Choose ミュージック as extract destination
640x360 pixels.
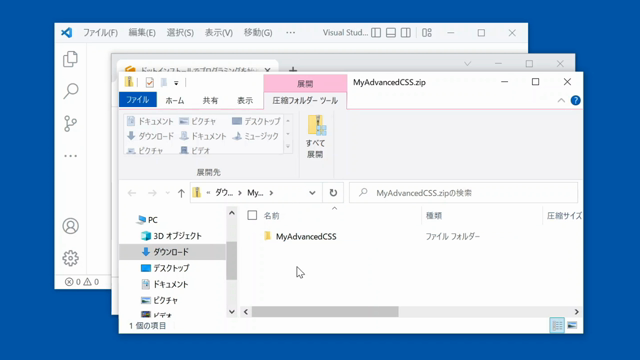tap(256, 136)
